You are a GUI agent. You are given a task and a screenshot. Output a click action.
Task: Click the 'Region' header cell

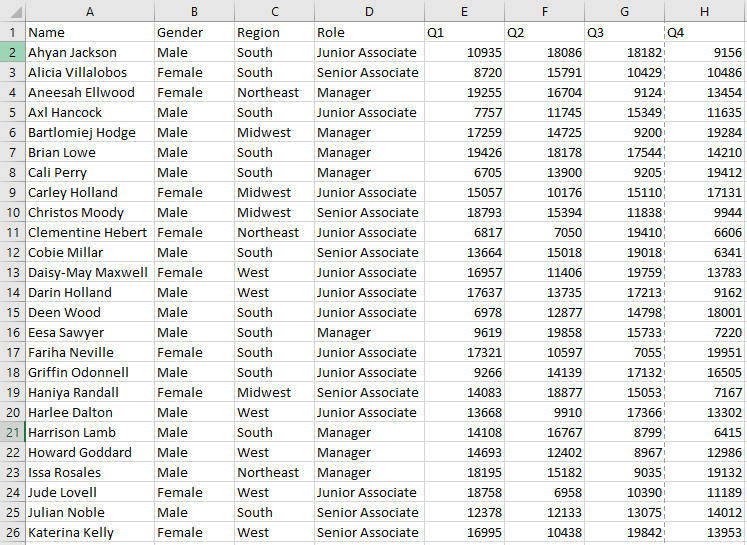click(274, 32)
